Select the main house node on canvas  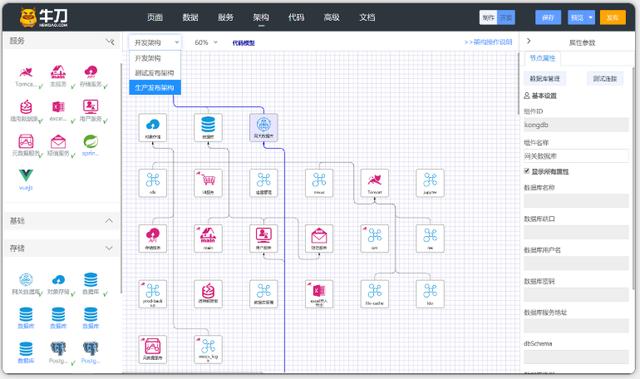coord(208,239)
